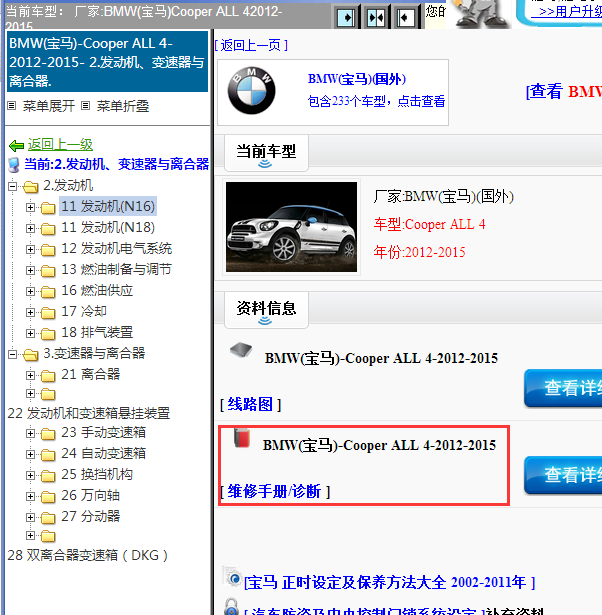
Task: Expand 13 燃油制备与调节 node
Action: [30, 270]
